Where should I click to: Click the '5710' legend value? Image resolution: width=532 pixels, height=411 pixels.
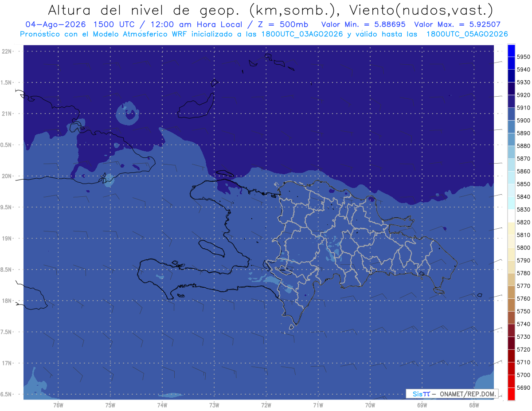pos(524,362)
